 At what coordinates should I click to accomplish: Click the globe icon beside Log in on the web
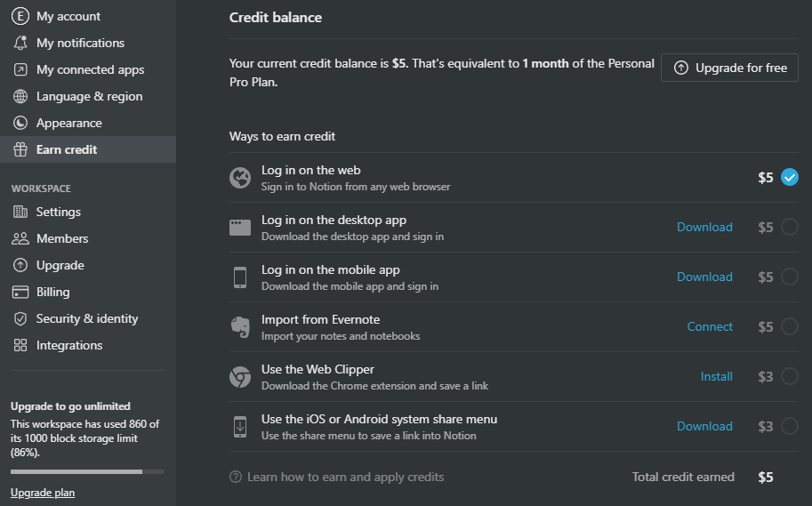[x=240, y=177]
